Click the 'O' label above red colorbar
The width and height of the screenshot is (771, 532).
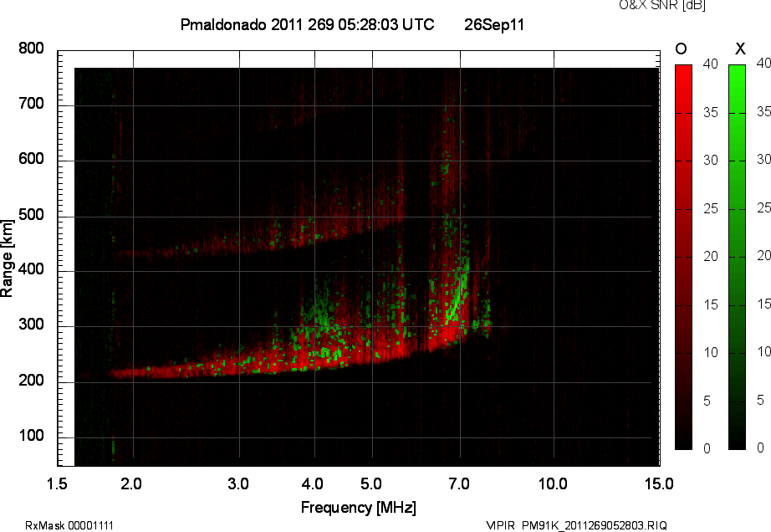click(x=681, y=49)
